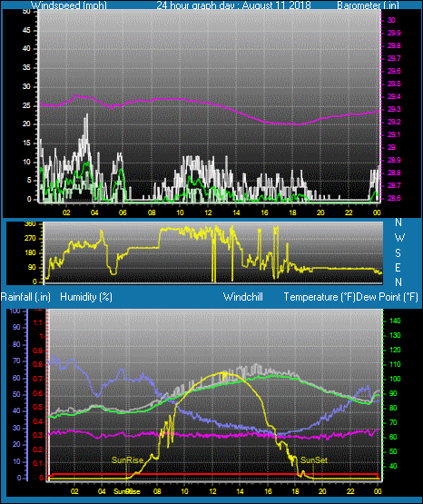The width and height of the screenshot is (423, 504).
Task: Select the "24 hour graph day : August 11 2018" title
Action: pyautogui.click(x=234, y=5)
